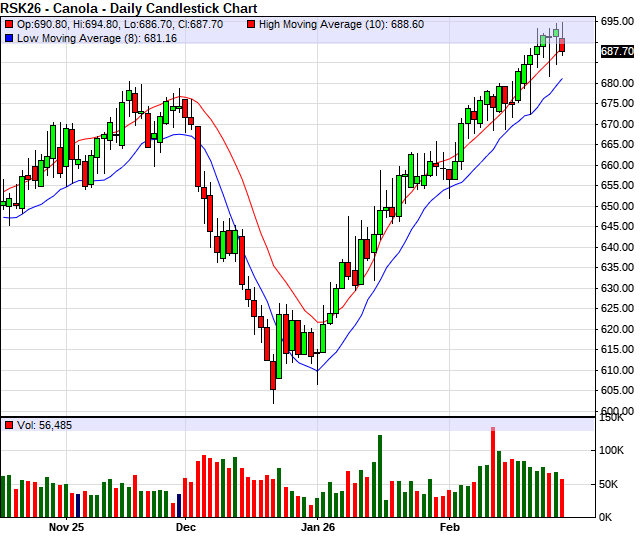This screenshot has height=536, width=640.
Task: Click the blue Low Moving Average legend icon
Action: click(x=9, y=37)
